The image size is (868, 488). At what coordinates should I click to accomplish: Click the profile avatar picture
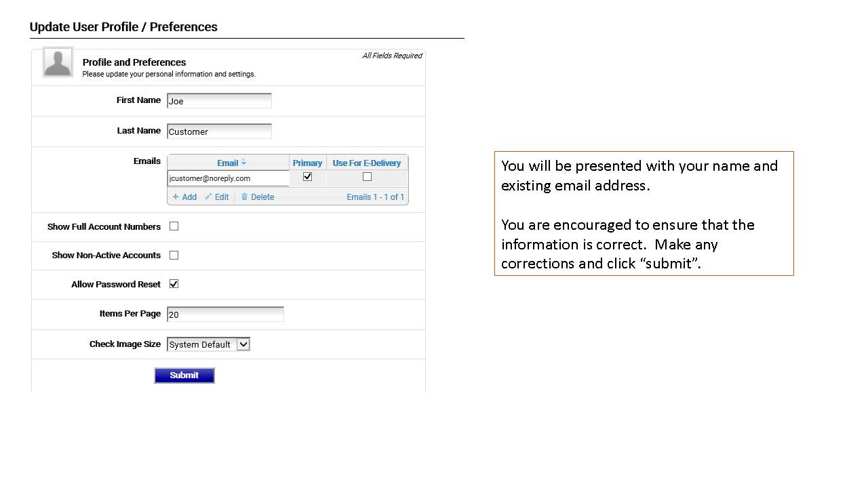click(58, 62)
